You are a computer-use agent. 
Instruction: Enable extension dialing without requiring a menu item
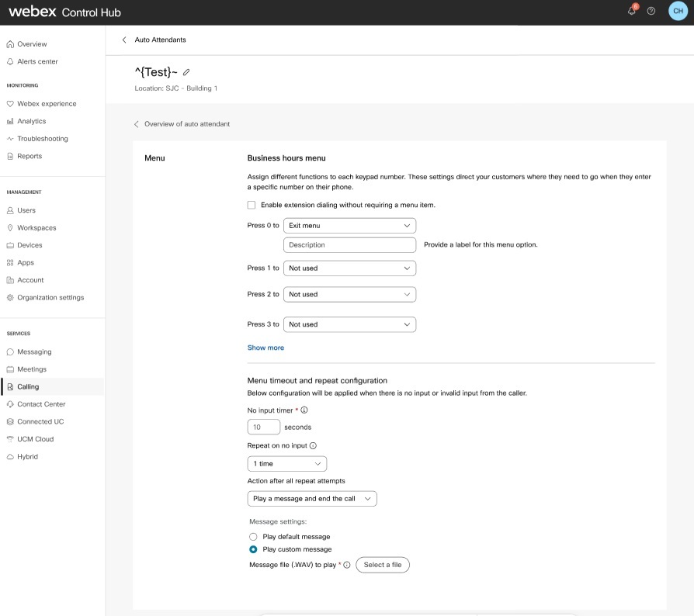(x=252, y=205)
